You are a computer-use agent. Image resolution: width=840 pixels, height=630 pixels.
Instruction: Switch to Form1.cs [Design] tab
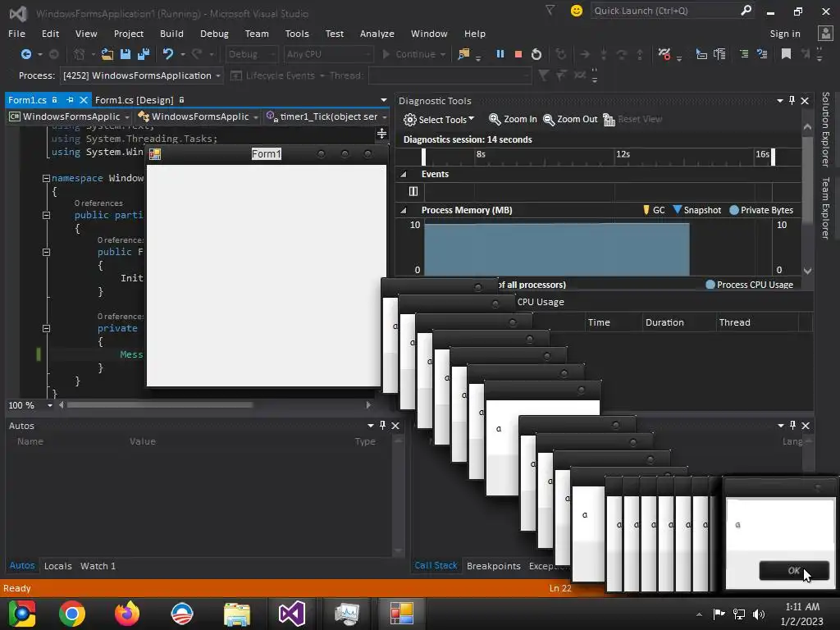pyautogui.click(x=135, y=100)
